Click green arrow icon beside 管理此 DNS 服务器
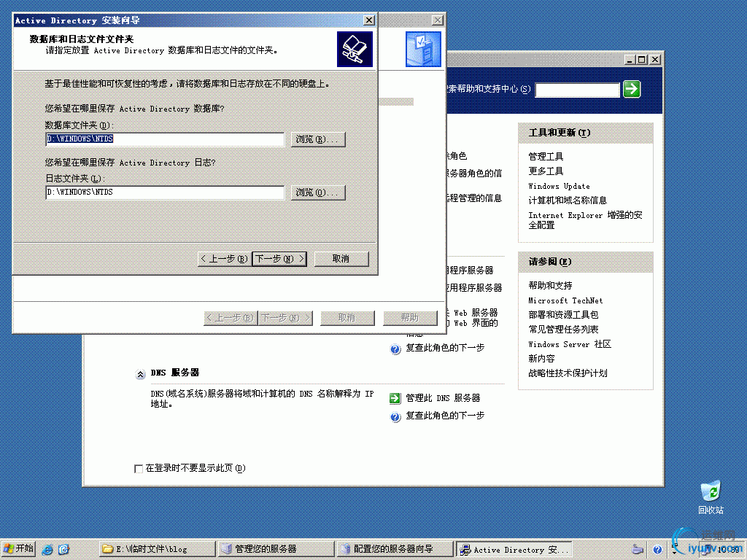This screenshot has height=560, width=747. coord(395,398)
